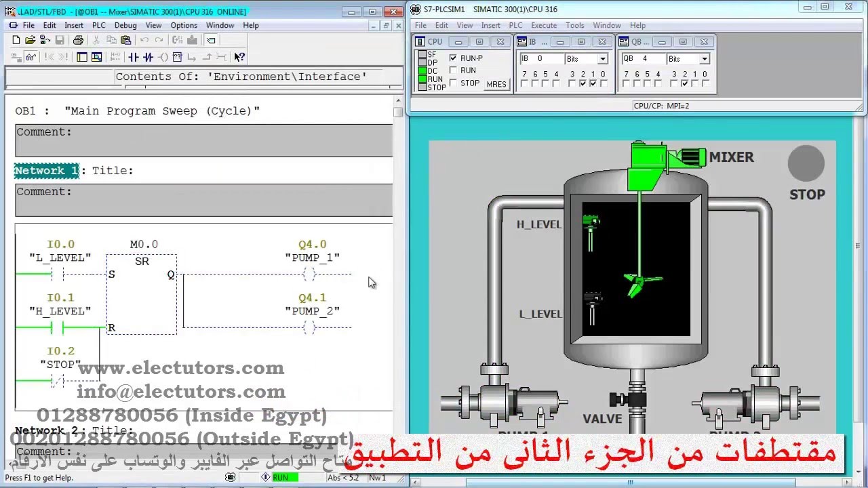868x488 pixels.
Task: Toggle the overviews panel icon
Action: pyautogui.click(x=82, y=58)
